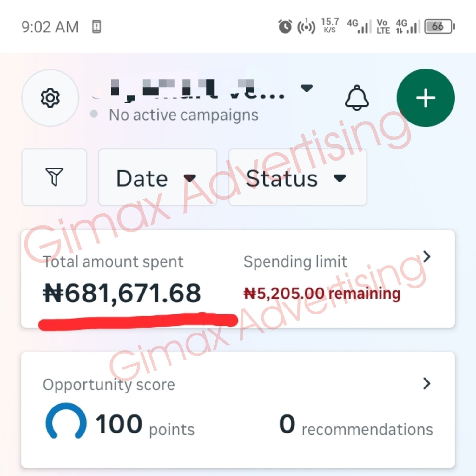Open Opportunity score details chevron

427,384
